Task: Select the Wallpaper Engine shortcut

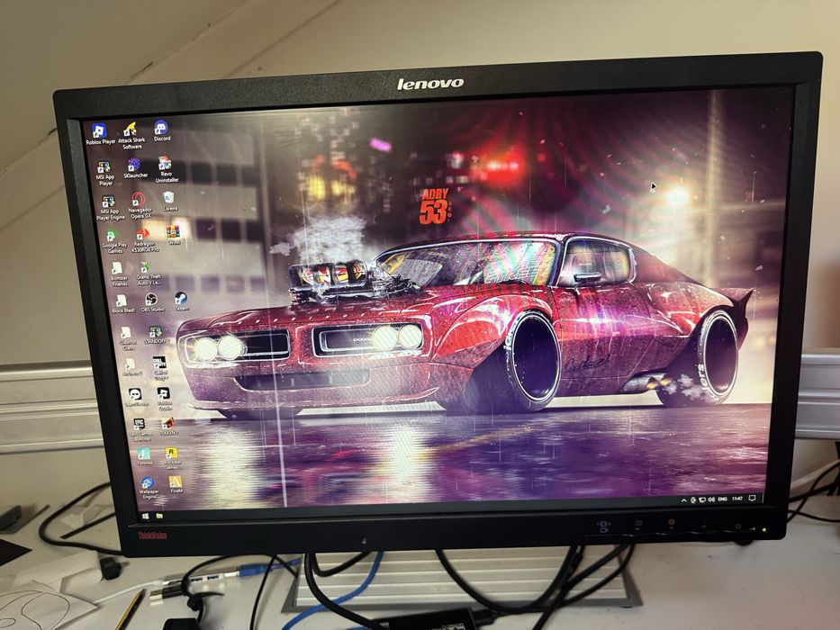Action: [148, 488]
